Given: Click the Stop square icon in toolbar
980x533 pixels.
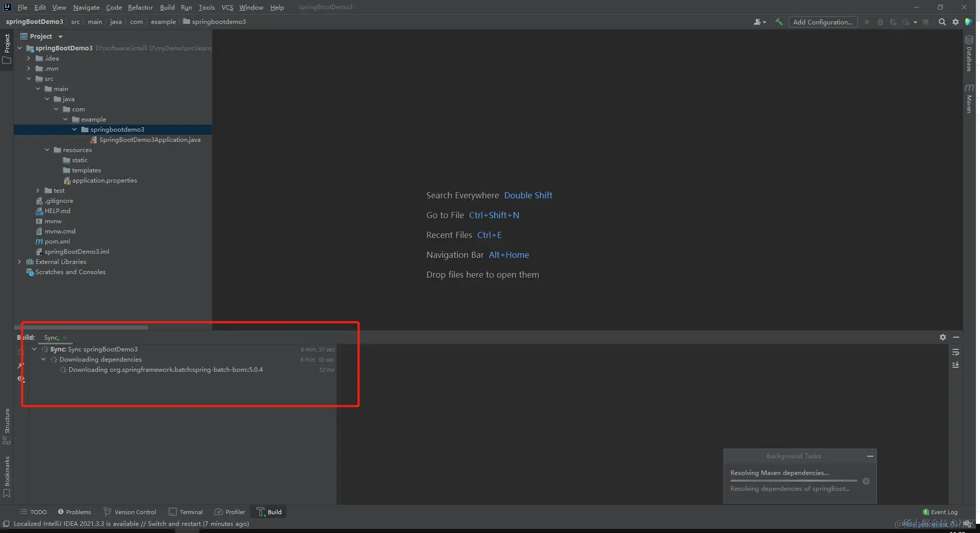Looking at the screenshot, I should click(x=926, y=22).
